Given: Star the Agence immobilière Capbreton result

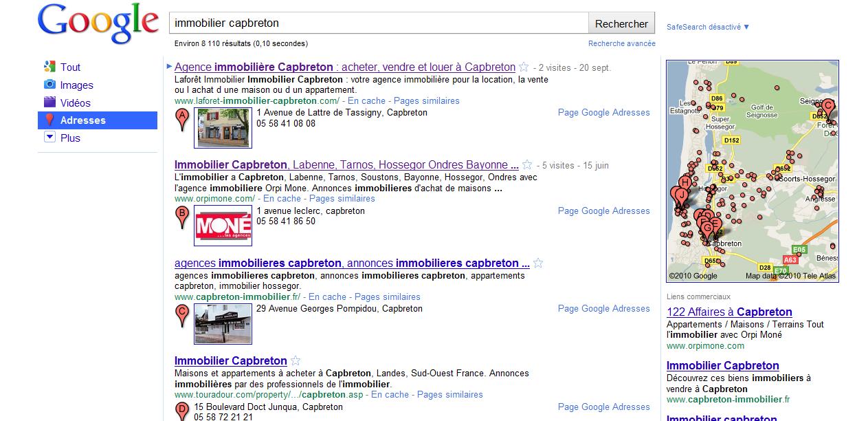Looking at the screenshot, I should [x=524, y=67].
